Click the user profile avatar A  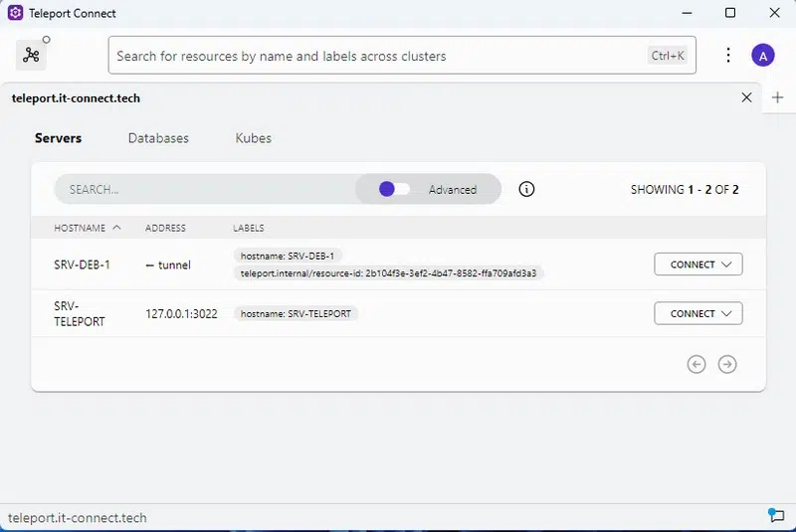point(762,56)
